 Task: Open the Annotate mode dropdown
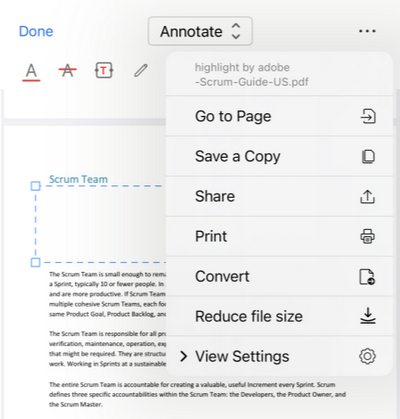click(x=200, y=31)
